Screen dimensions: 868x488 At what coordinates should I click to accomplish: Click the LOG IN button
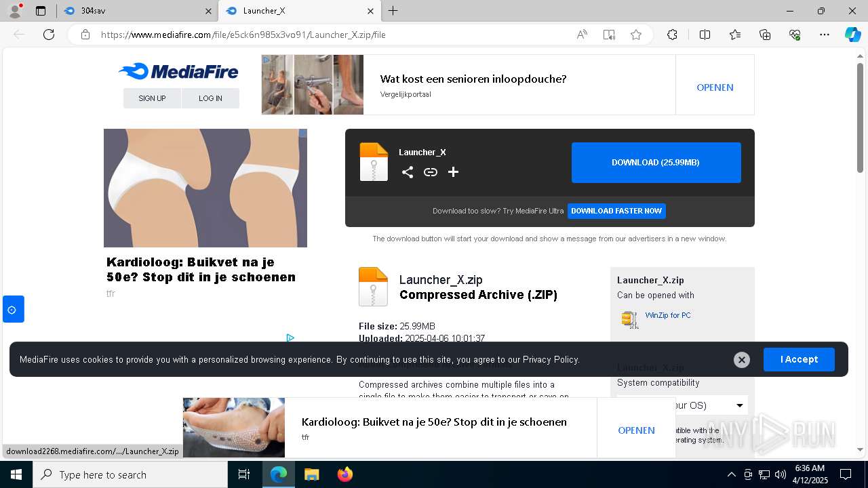210,98
